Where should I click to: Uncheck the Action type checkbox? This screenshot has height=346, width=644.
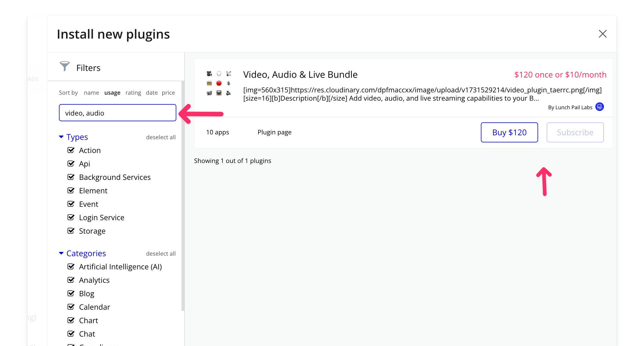coord(71,150)
